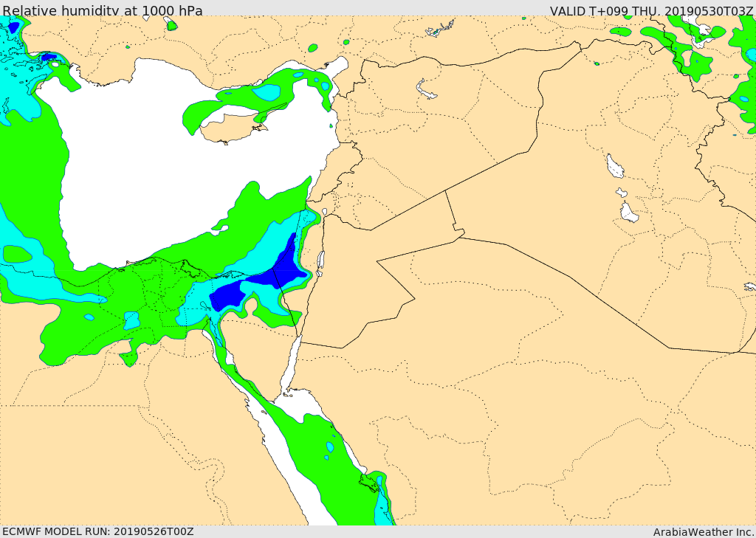
Task: Click the 'VALID T+099 THU. 20190530T03Z' label
Action: 651,10
